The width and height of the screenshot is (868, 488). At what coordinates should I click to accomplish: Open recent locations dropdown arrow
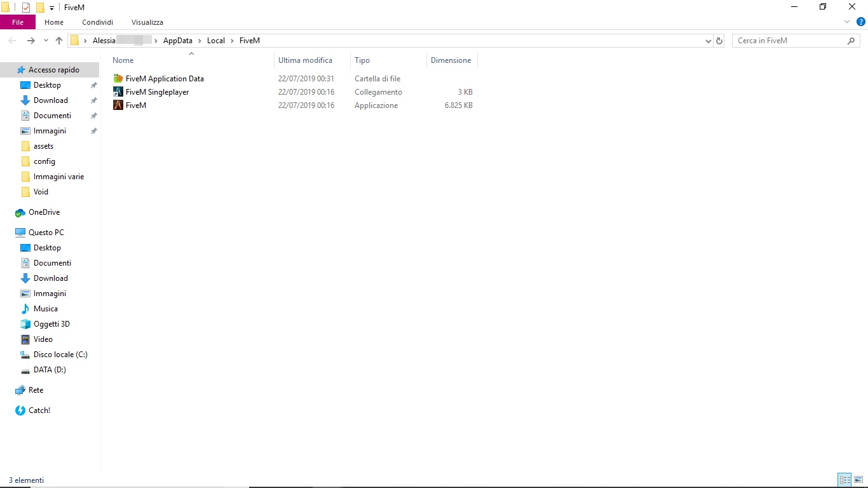point(46,41)
